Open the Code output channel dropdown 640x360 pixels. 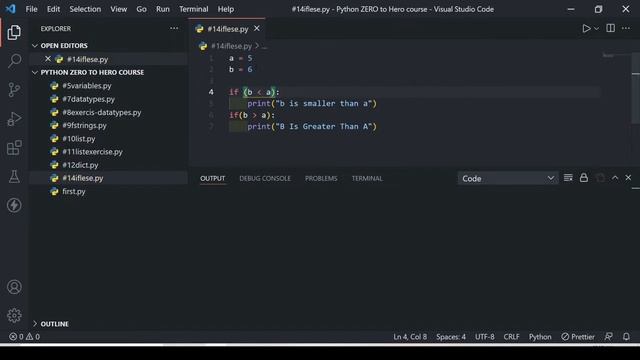coord(508,178)
